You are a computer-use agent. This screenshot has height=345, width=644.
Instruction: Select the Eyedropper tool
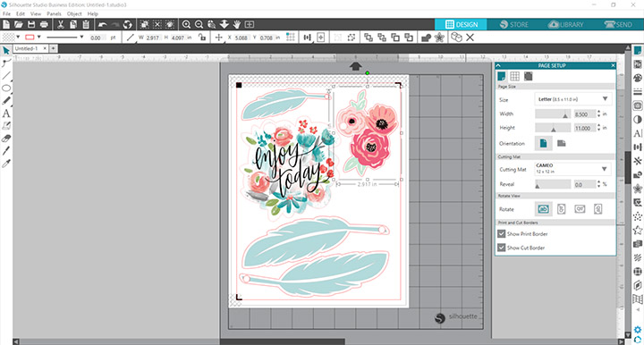[6, 164]
